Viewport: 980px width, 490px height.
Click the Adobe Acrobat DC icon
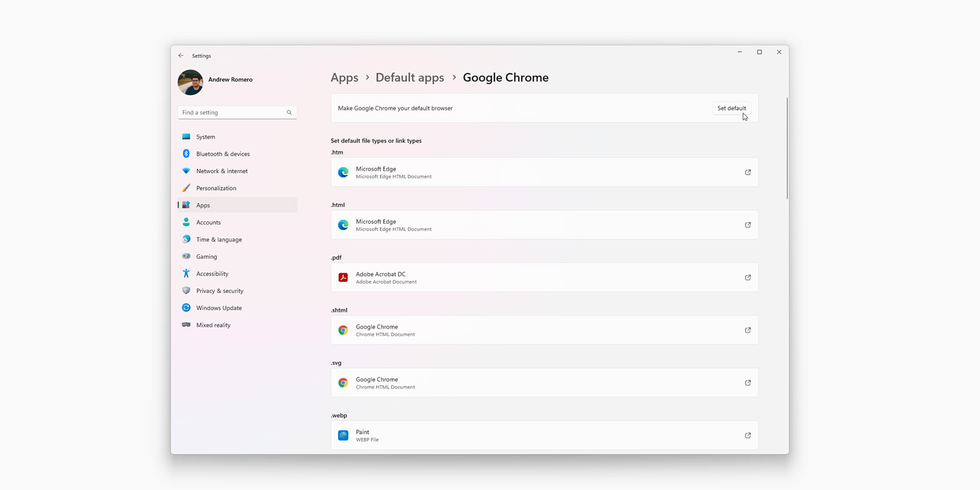pos(343,278)
